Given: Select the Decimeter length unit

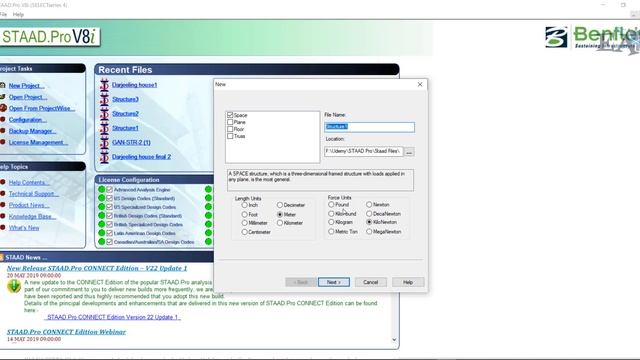Looking at the screenshot, I should click(280, 205).
